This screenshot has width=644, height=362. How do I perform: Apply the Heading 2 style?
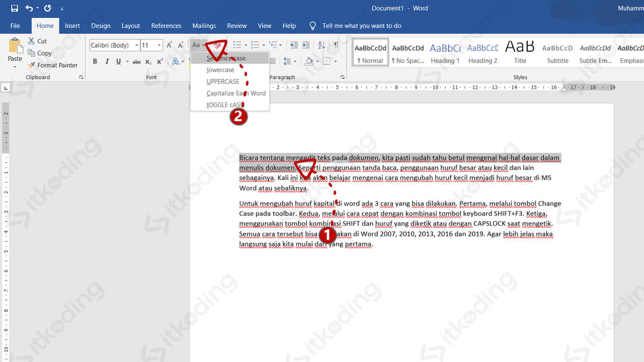pos(482,52)
